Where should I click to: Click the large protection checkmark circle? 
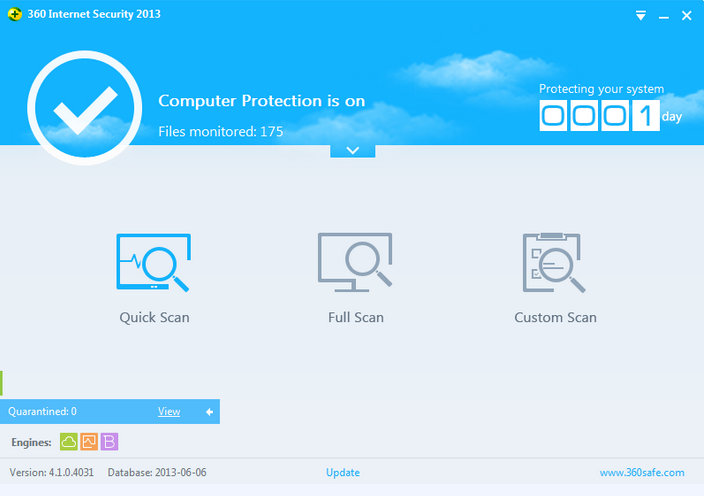[x=84, y=108]
